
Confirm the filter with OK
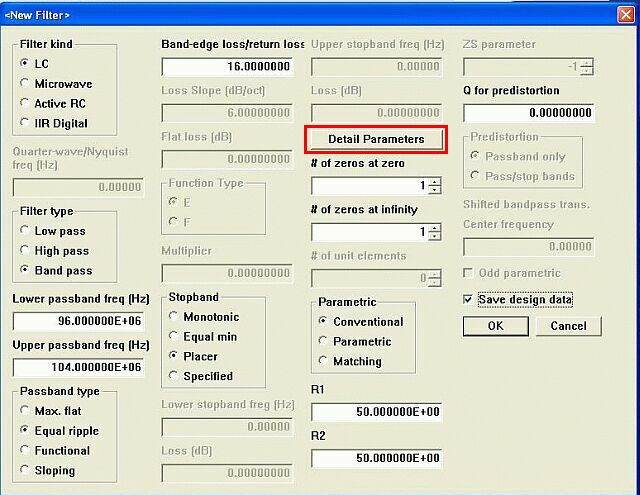494,326
